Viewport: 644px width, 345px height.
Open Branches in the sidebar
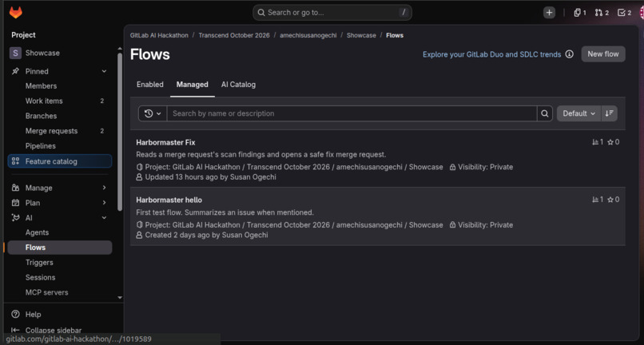pyautogui.click(x=60, y=116)
